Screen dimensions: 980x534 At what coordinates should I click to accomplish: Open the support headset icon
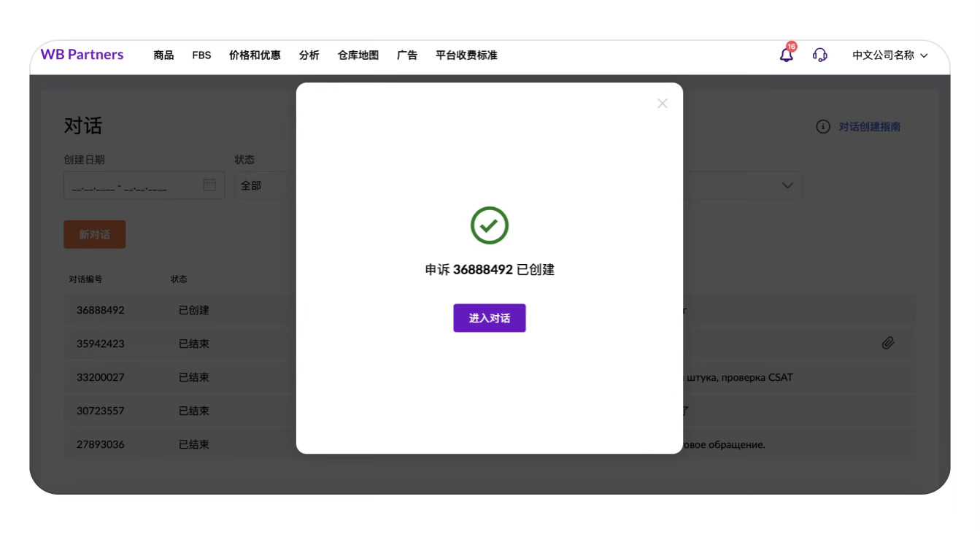pyautogui.click(x=820, y=55)
